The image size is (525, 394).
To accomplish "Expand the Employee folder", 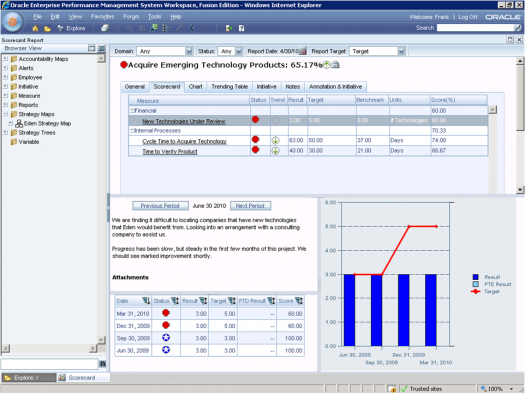I will (5, 77).
